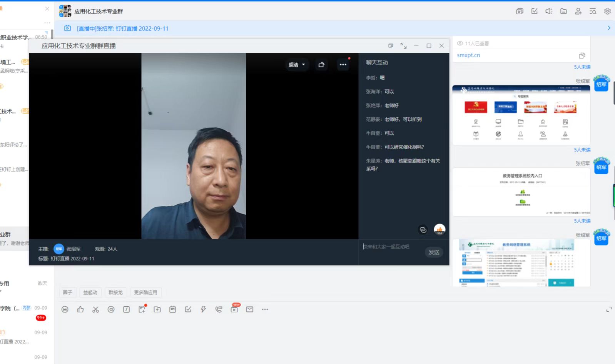Open the live broadcast banner link
The image size is (615, 364).
122,28
